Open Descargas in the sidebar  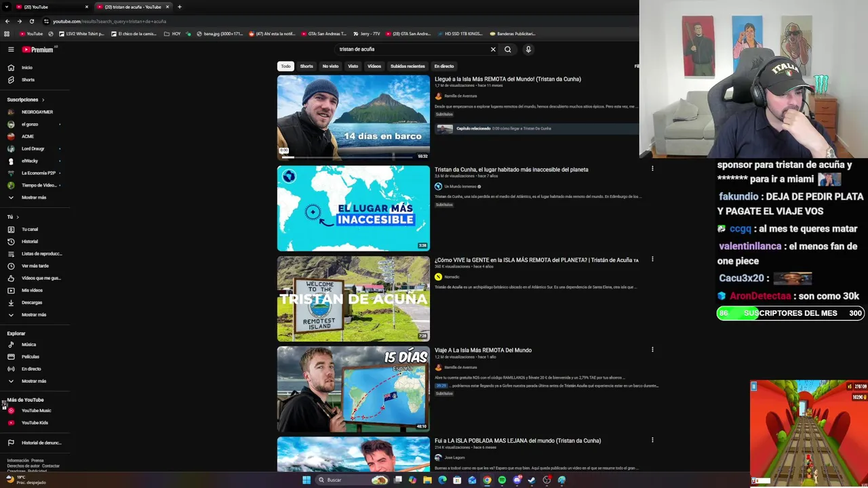32,302
